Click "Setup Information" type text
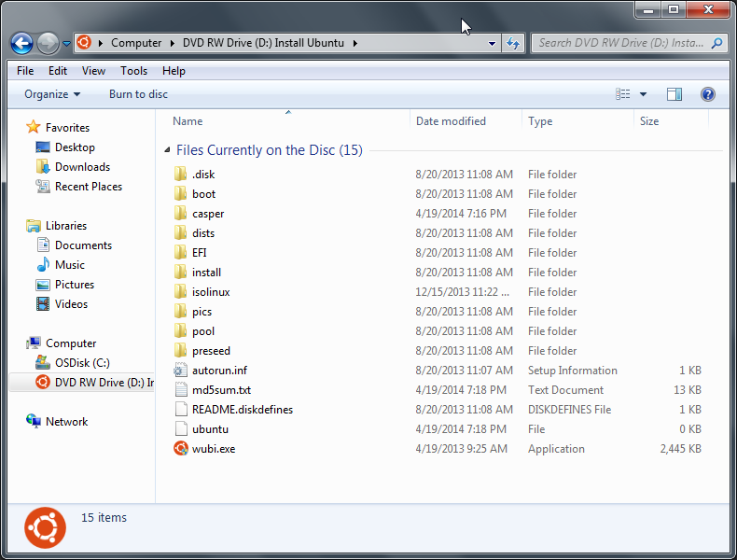737x560 pixels. [572, 371]
